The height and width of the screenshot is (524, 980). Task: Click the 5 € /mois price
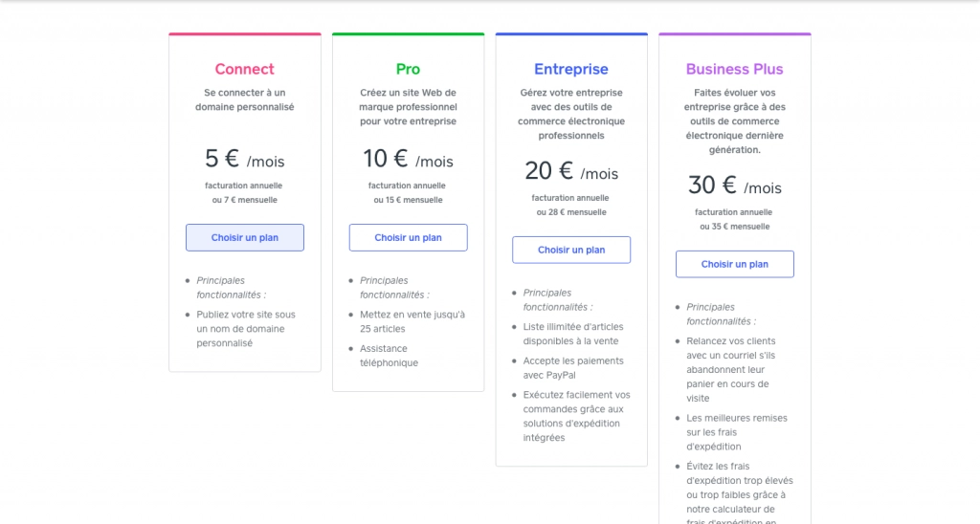coord(244,159)
